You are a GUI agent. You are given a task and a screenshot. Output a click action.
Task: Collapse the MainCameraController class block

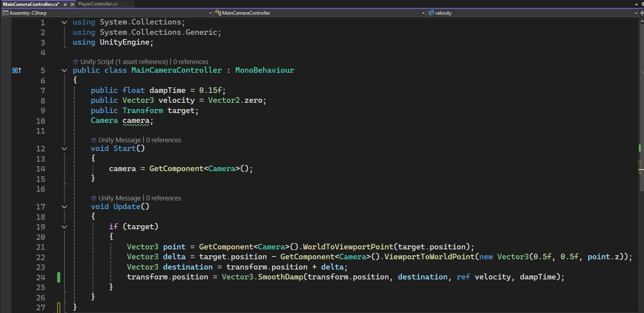(64, 70)
